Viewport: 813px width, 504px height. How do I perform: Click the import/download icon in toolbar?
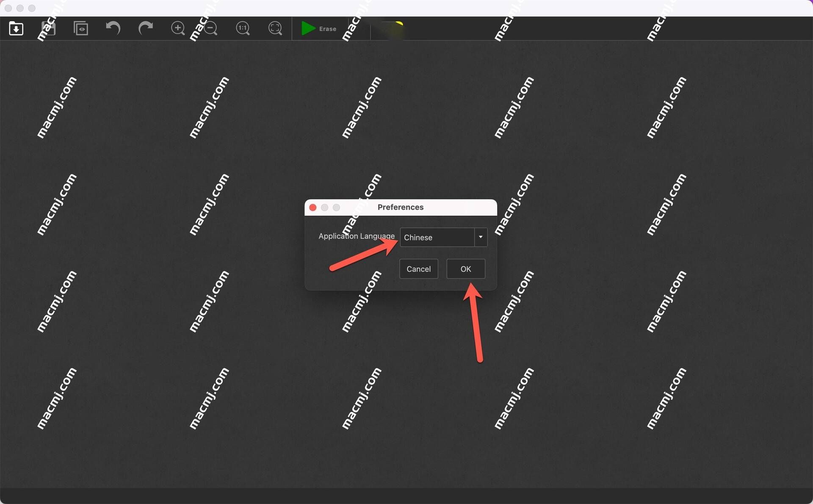(16, 28)
